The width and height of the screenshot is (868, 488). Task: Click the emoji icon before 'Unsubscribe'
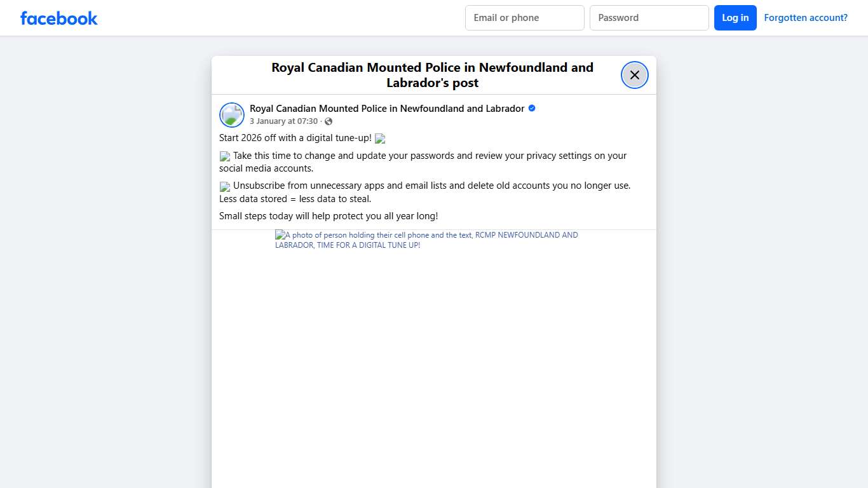[225, 187]
